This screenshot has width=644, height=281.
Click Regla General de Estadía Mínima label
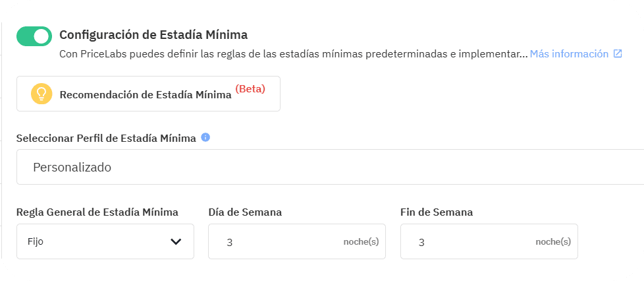(x=97, y=212)
